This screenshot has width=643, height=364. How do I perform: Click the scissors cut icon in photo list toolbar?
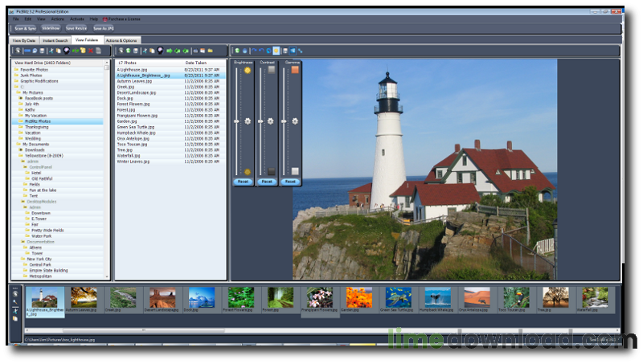(144, 50)
